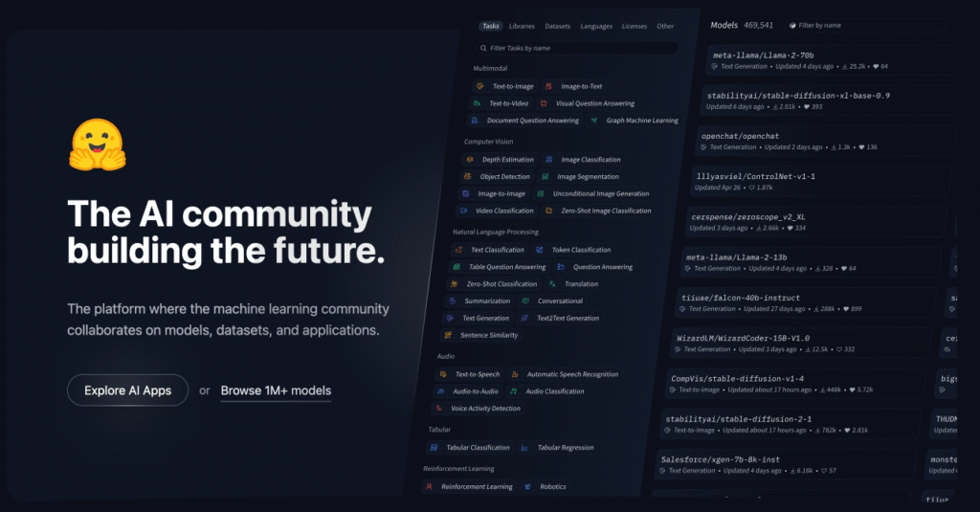This screenshot has height=512, width=980.
Task: Select the Video Classification task icon
Action: point(463,211)
